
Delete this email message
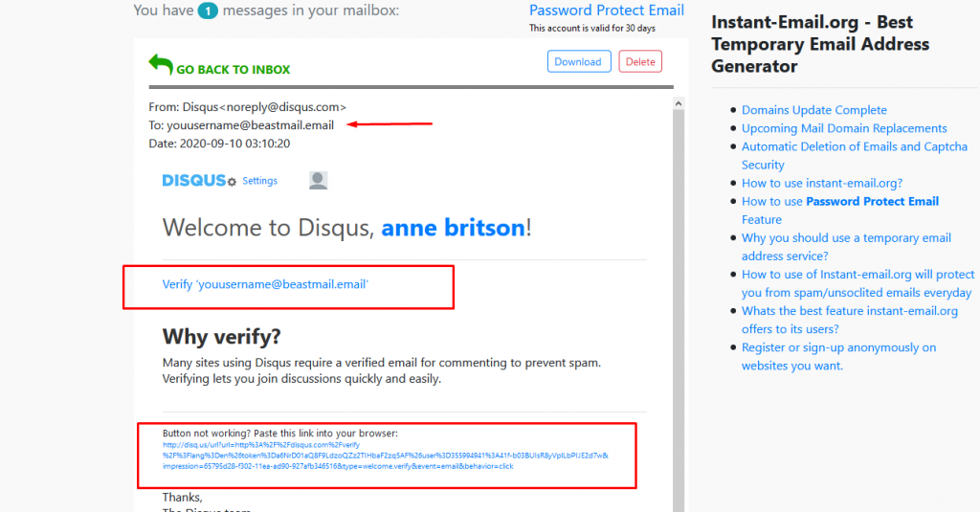(640, 61)
